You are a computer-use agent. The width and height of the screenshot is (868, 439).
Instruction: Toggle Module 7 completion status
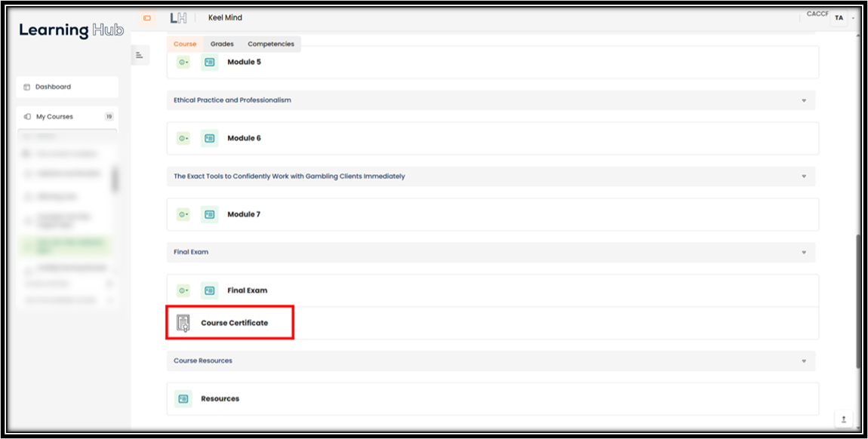tap(183, 214)
